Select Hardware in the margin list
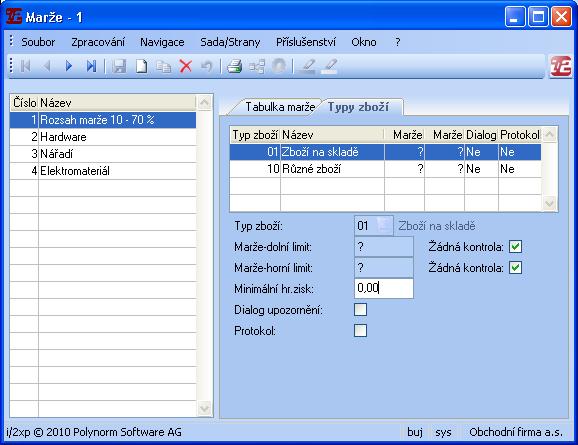 click(x=103, y=137)
